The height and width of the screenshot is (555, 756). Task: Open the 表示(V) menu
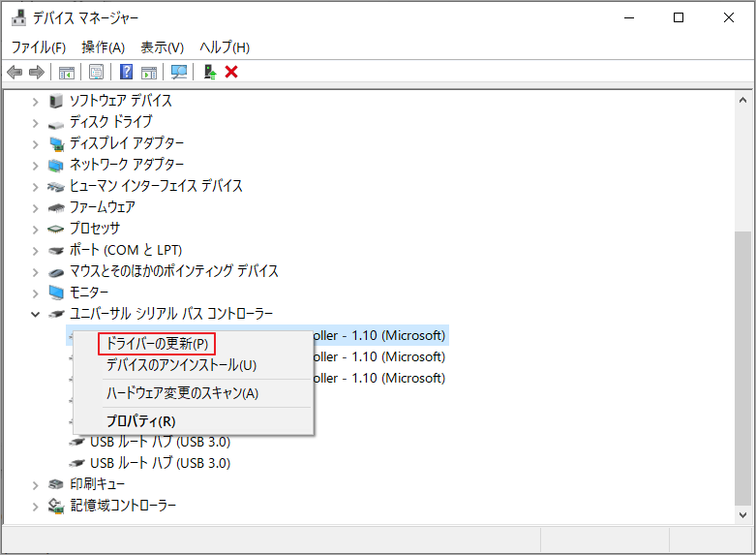pos(162,47)
